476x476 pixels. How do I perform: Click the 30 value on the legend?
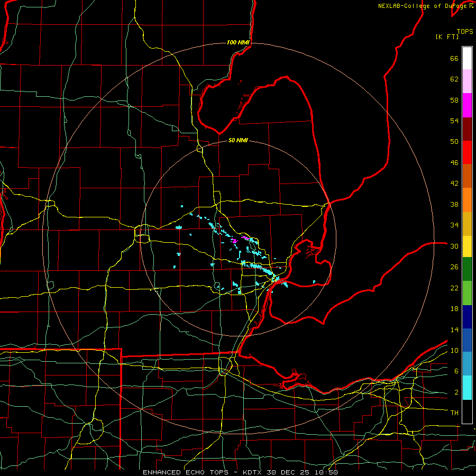[454, 246]
